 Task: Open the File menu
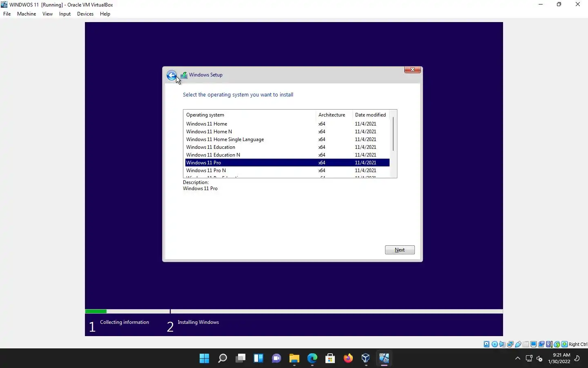pyautogui.click(x=7, y=14)
